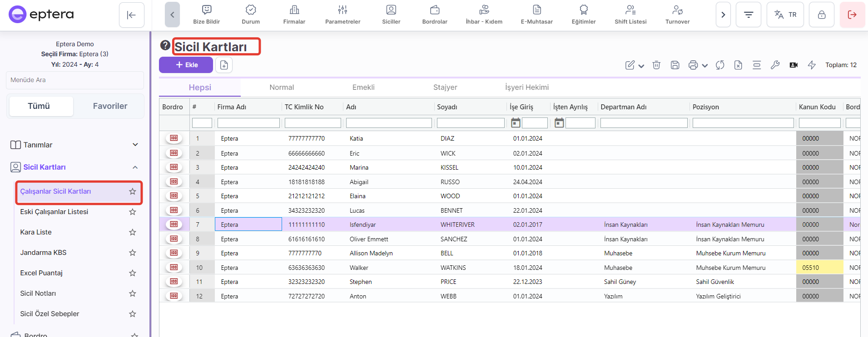Open the edit dropdown arrow

(641, 66)
